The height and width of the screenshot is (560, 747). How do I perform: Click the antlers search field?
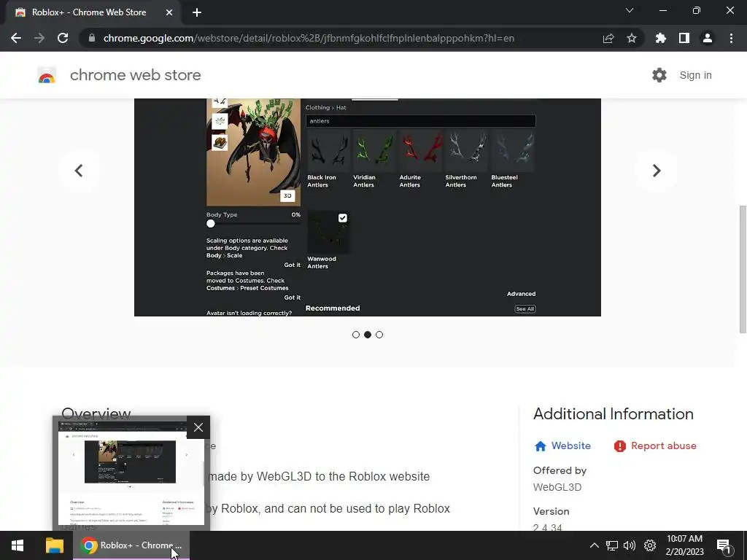pyautogui.click(x=421, y=121)
